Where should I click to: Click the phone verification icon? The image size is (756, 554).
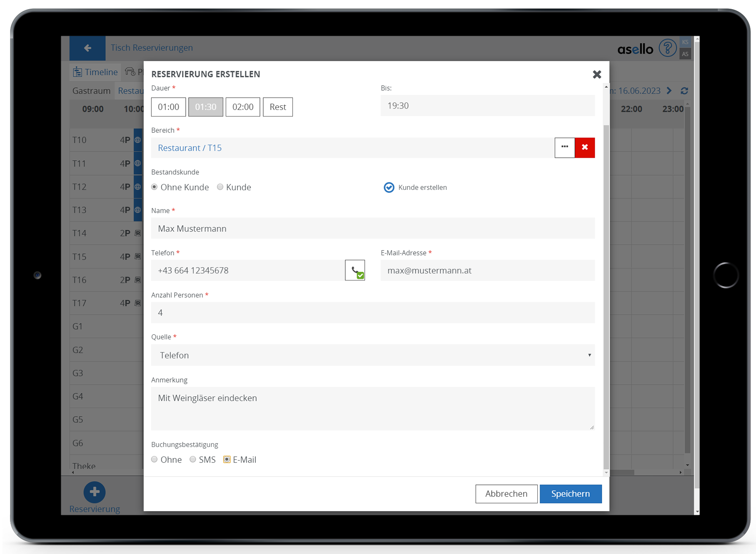coord(355,271)
